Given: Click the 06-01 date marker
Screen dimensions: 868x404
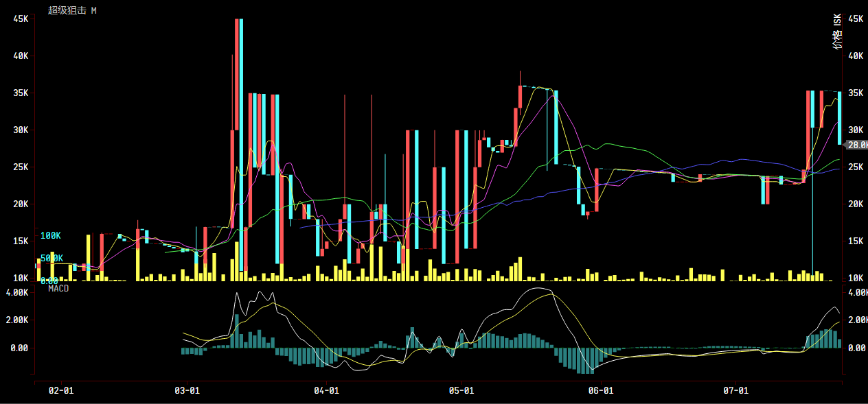Looking at the screenshot, I should 601,391.
